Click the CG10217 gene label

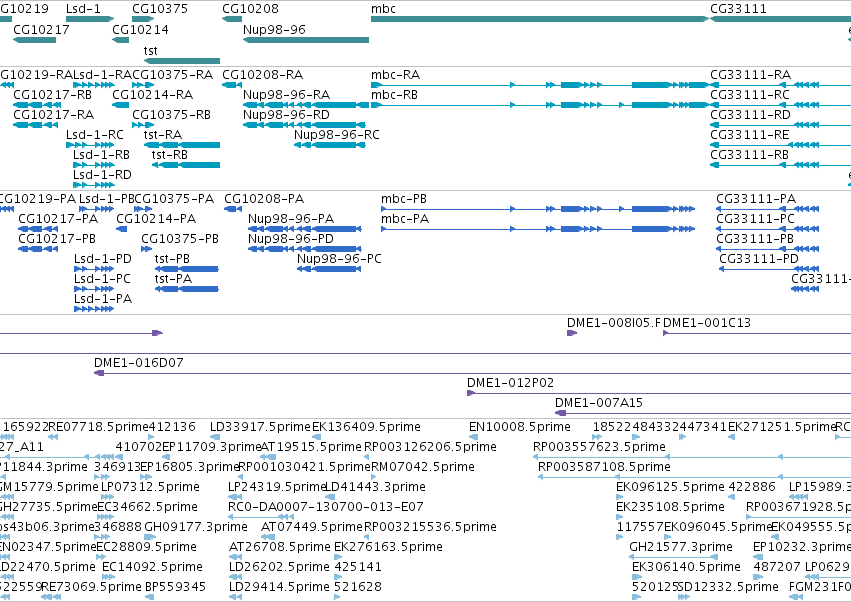41,29
